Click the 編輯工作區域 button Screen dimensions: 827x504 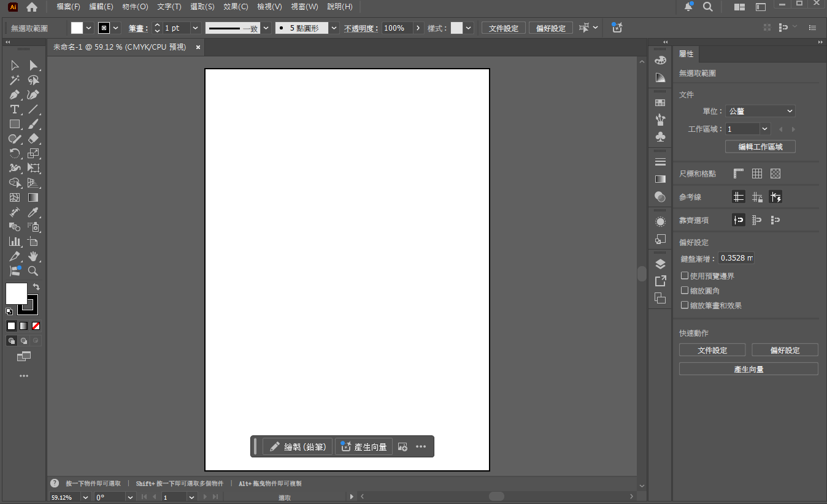[x=760, y=147]
